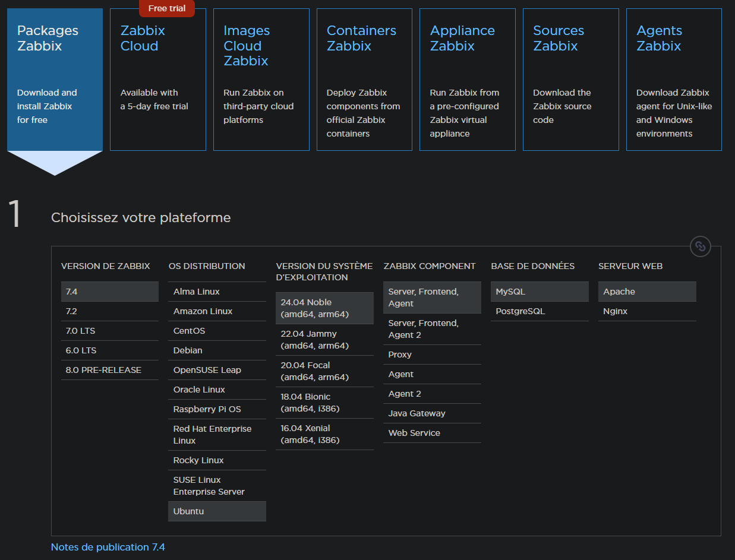Select Agent 2 component
This screenshot has width=735, height=560.
pos(432,394)
